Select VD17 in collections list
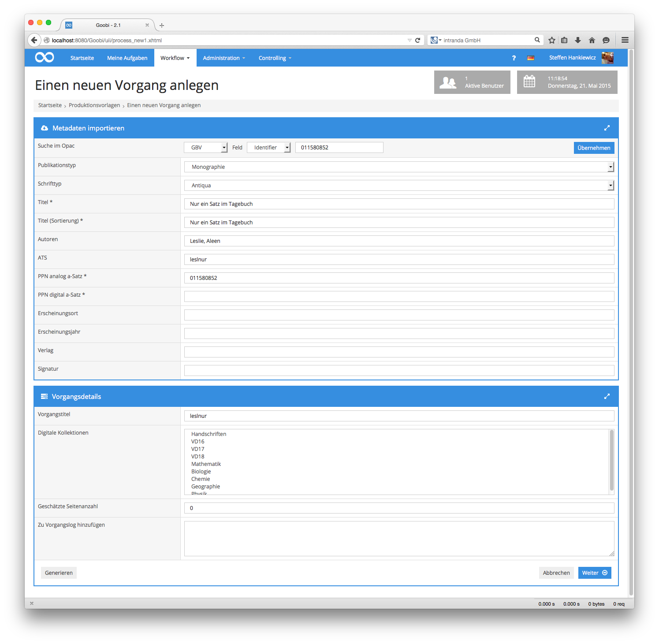The width and height of the screenshot is (659, 644). pyautogui.click(x=197, y=449)
